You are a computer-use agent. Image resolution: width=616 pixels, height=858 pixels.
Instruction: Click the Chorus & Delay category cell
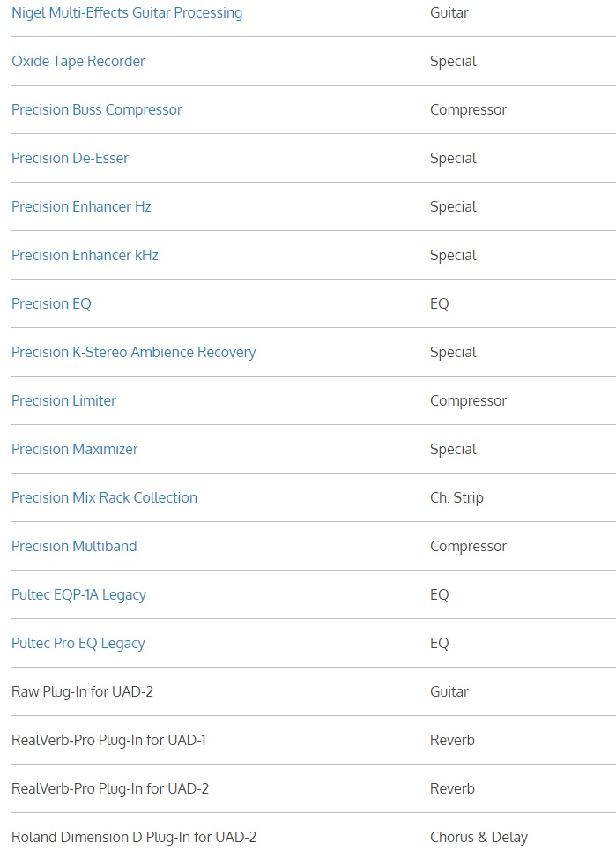[479, 838]
